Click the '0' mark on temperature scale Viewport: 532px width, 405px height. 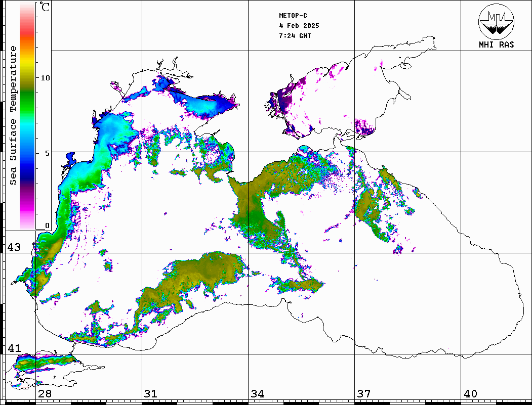pyautogui.click(x=47, y=226)
